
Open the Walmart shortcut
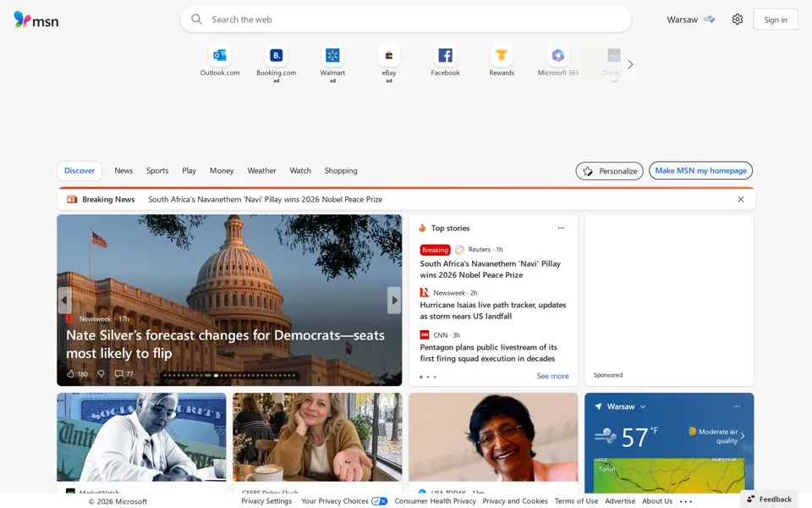(x=332, y=63)
